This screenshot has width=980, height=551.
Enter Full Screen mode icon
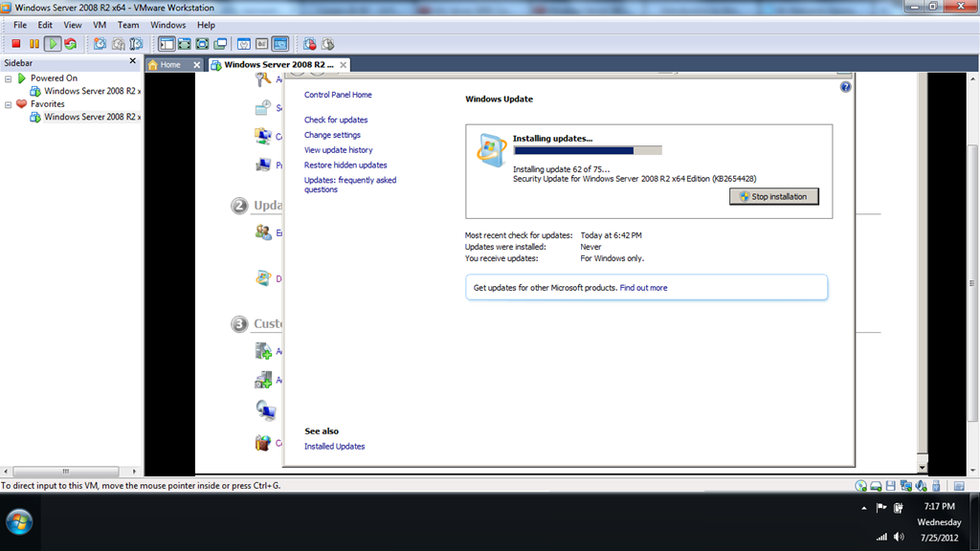point(203,44)
